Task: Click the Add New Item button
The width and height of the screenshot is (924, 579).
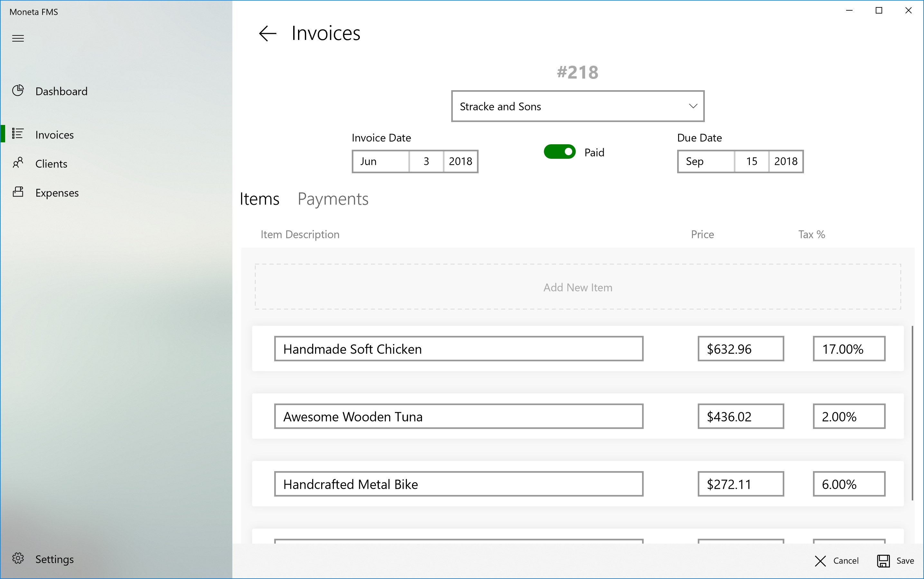Action: [578, 287]
